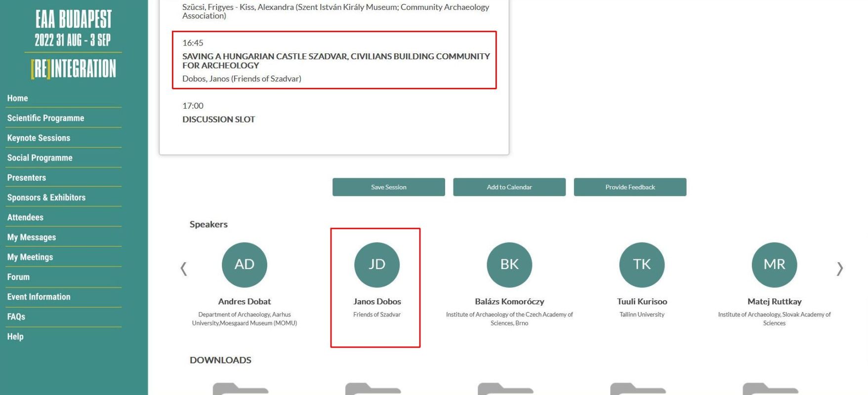Go to previous speakers with left chevron
The height and width of the screenshot is (395, 868).
[184, 269]
